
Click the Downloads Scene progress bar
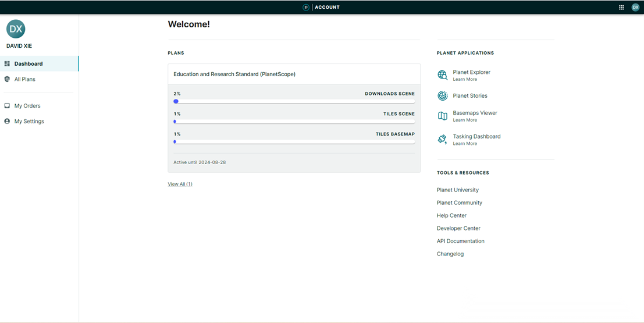294,101
